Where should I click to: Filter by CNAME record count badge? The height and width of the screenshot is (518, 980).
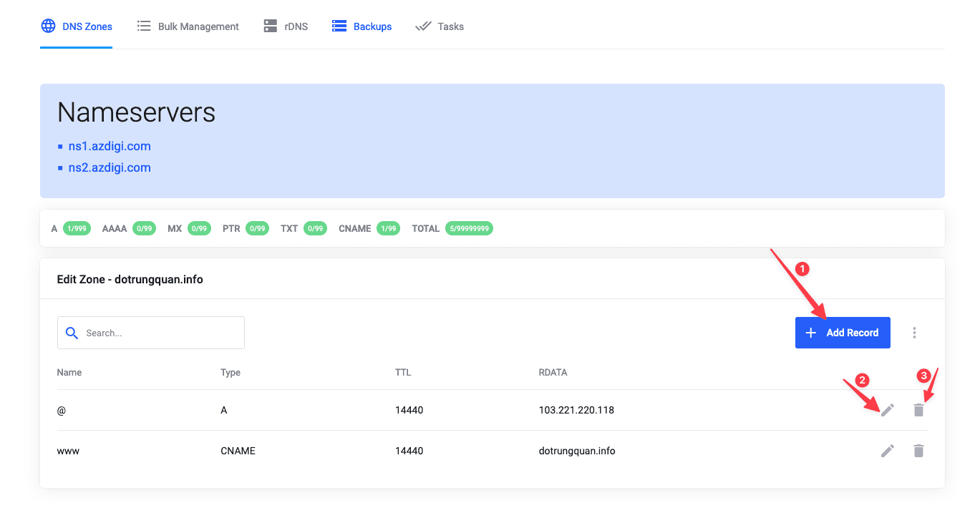click(388, 229)
